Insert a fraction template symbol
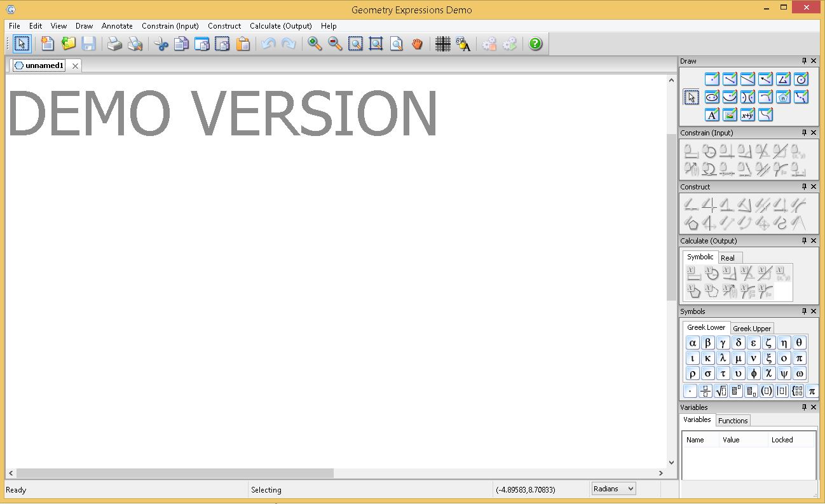This screenshot has height=504, width=825. [x=706, y=391]
